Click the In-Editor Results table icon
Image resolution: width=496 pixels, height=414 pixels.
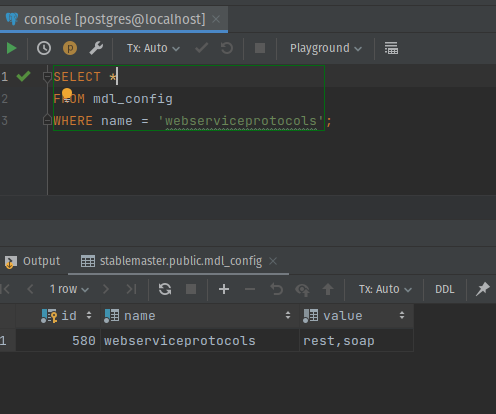(391, 48)
